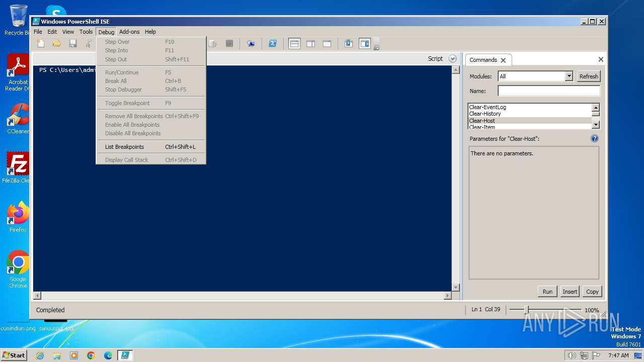Screen dimensions: 644x362
Task: Click the CCleaner desktop icon
Action: tap(18, 119)
